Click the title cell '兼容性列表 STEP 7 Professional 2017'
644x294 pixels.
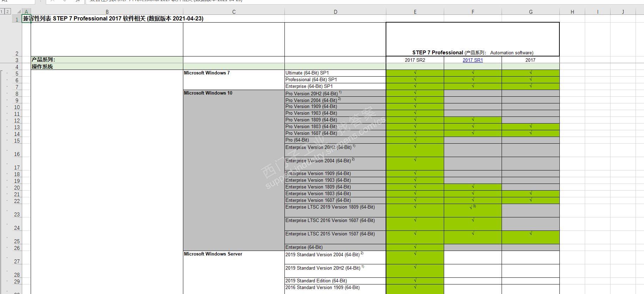click(113, 19)
